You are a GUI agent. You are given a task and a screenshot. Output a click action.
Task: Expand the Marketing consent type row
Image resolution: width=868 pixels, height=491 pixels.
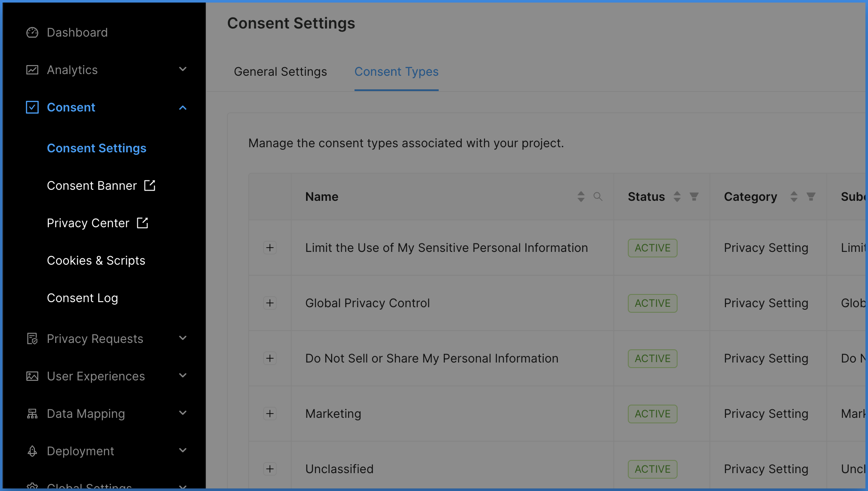[270, 414]
